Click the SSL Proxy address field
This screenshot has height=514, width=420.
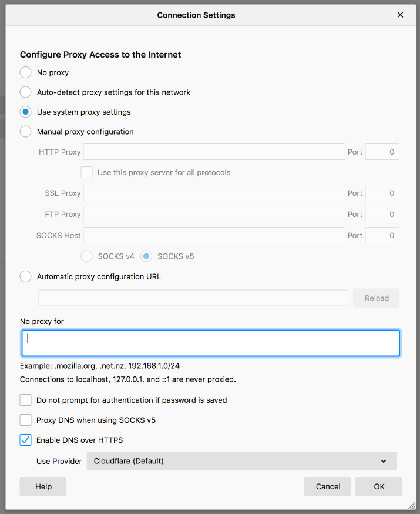(x=214, y=193)
